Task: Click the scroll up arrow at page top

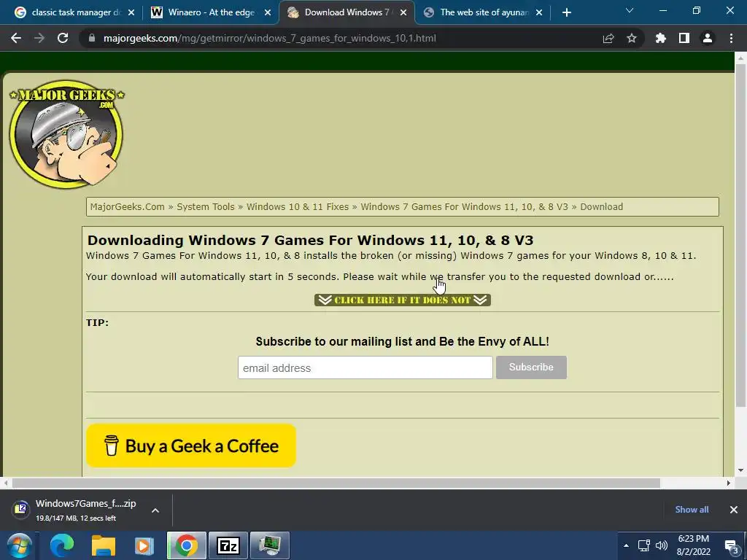Action: coord(741,58)
